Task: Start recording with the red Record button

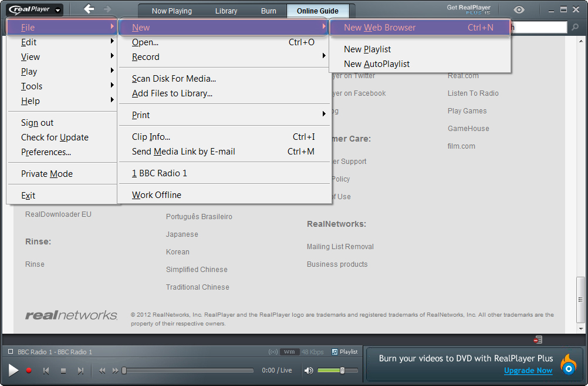Action: click(29, 371)
